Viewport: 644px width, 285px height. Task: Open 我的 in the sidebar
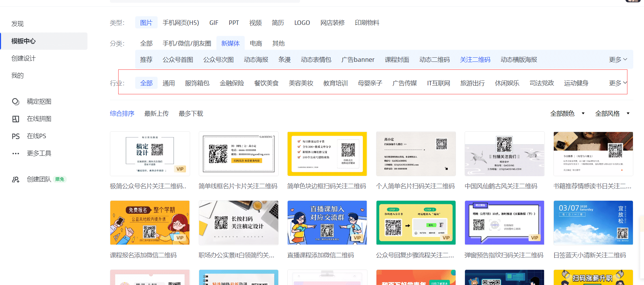pos(17,76)
